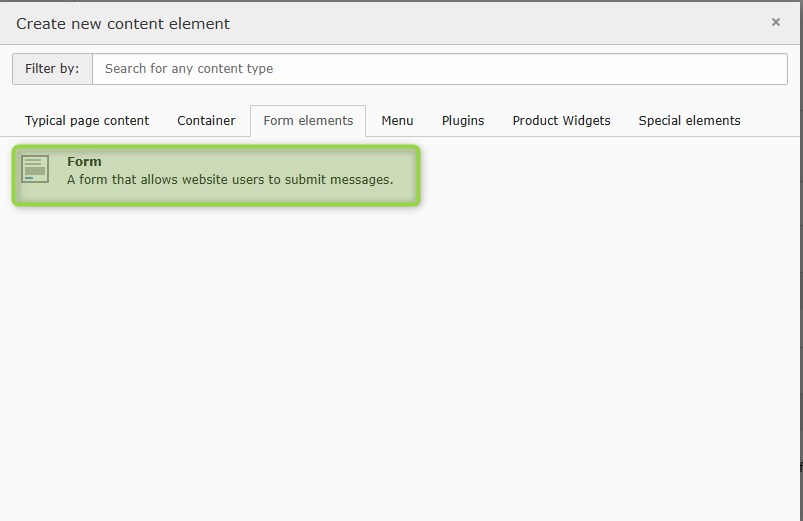Show the Plugins tab
The height and width of the screenshot is (521, 803).
point(463,121)
